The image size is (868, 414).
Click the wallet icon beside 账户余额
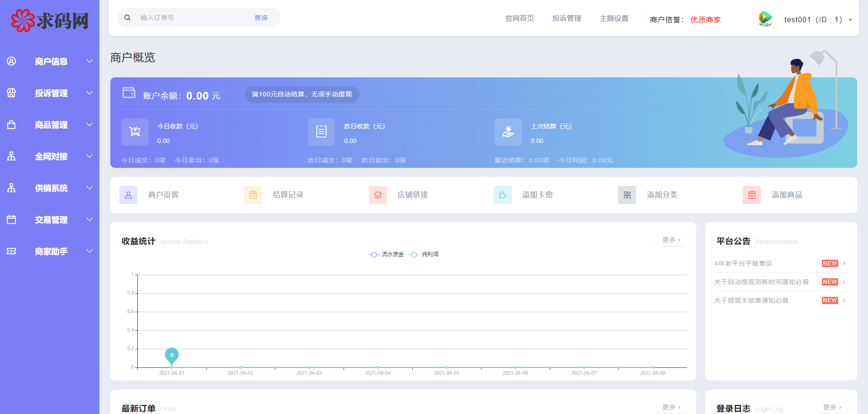(129, 93)
